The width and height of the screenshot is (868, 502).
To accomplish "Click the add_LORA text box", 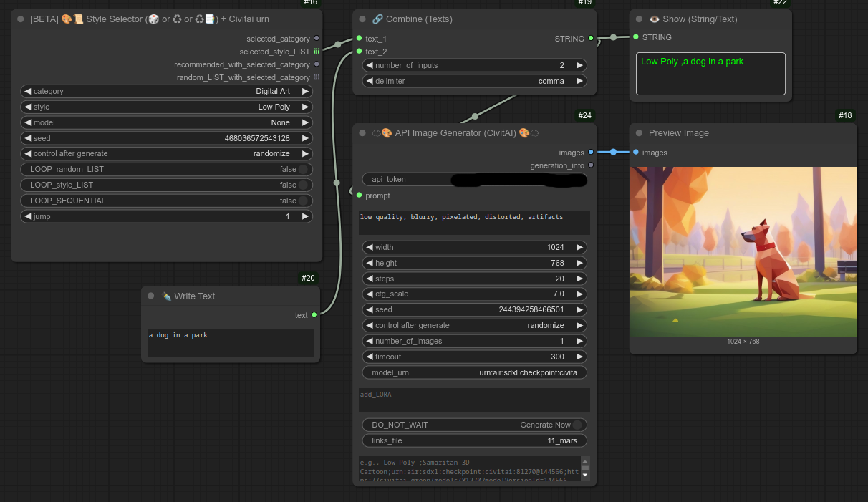I will coord(474,400).
